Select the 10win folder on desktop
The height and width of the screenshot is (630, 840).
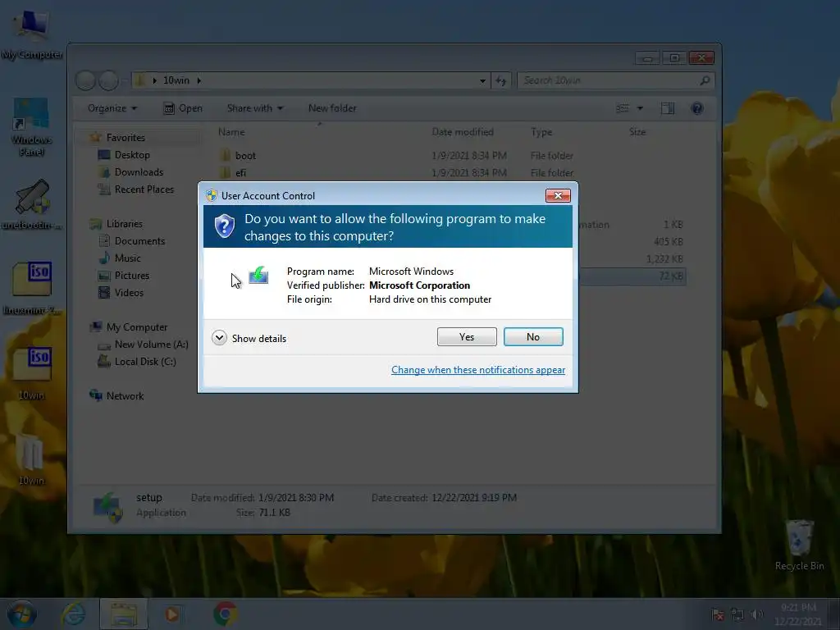[32, 459]
